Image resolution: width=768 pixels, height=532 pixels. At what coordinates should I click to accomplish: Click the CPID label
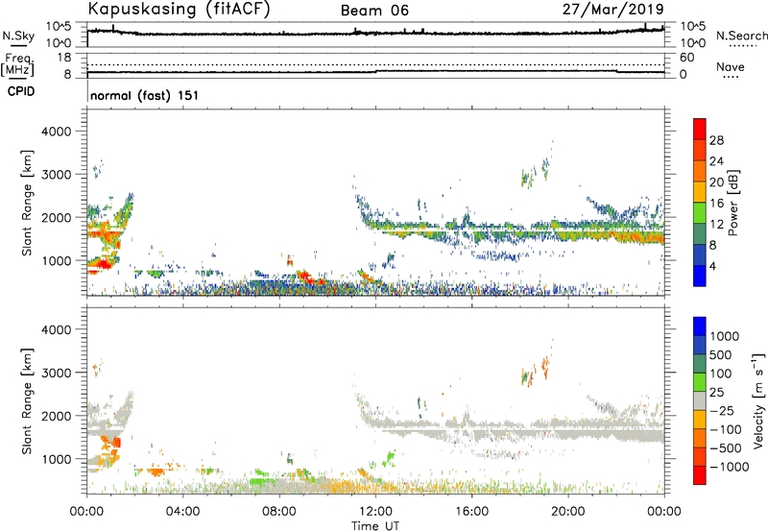click(x=21, y=91)
